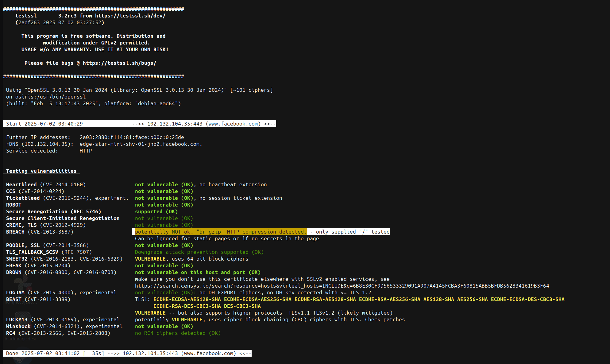Open the https://testssl.sh/dev/ link
The image size is (610, 364).
(x=130, y=16)
